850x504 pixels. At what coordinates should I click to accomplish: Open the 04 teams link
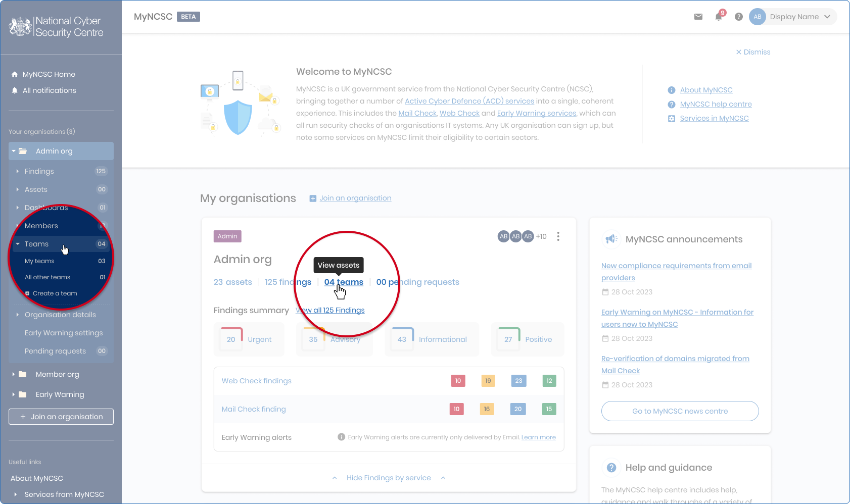344,282
